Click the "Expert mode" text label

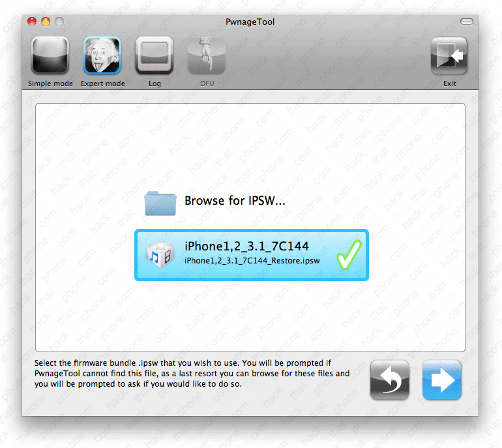point(102,83)
